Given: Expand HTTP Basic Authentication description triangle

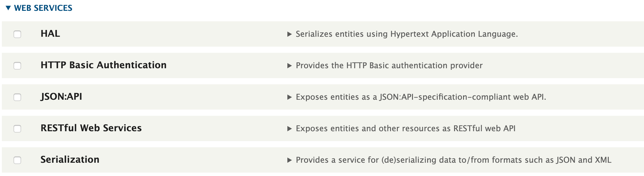Looking at the screenshot, I should pos(290,66).
